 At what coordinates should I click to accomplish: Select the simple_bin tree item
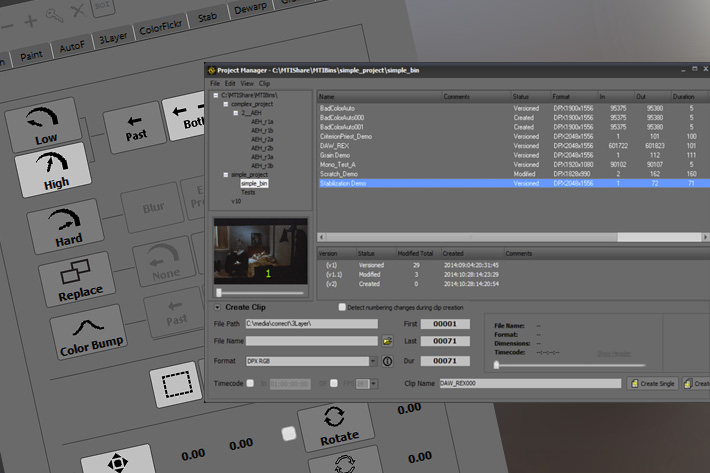click(x=254, y=183)
